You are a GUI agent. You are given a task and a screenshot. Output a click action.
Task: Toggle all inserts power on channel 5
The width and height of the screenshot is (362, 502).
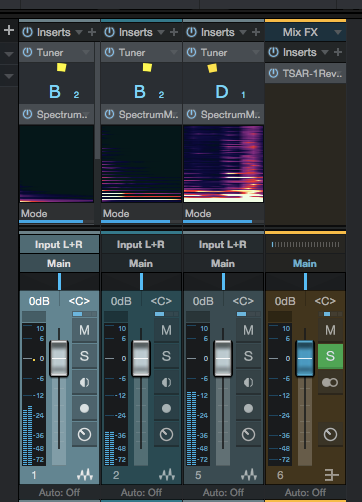pos(191,32)
